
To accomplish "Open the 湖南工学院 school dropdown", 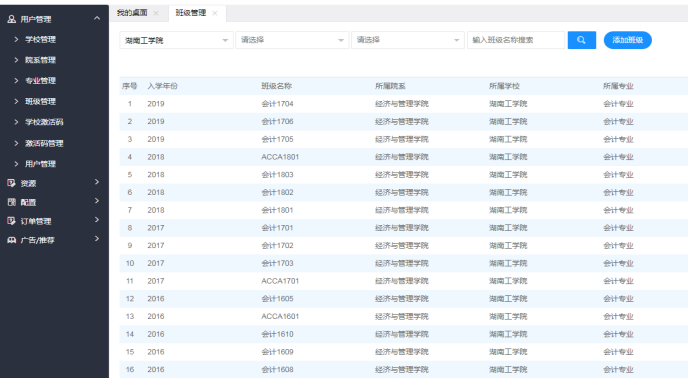I will point(176,40).
